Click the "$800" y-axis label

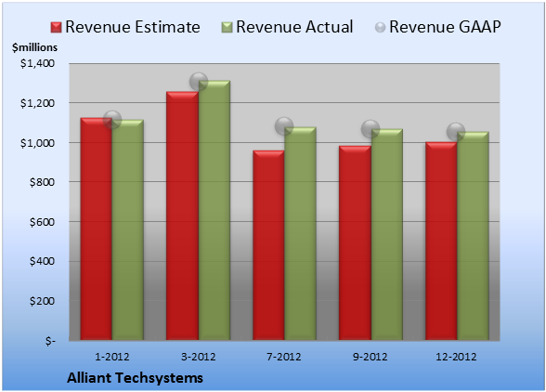pyautogui.click(x=42, y=182)
